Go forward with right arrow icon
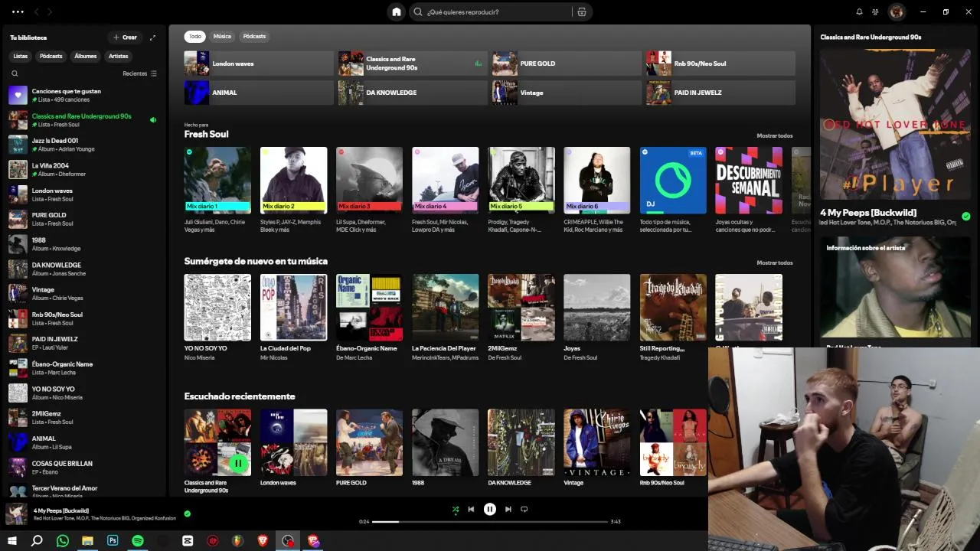 pyautogui.click(x=50, y=12)
